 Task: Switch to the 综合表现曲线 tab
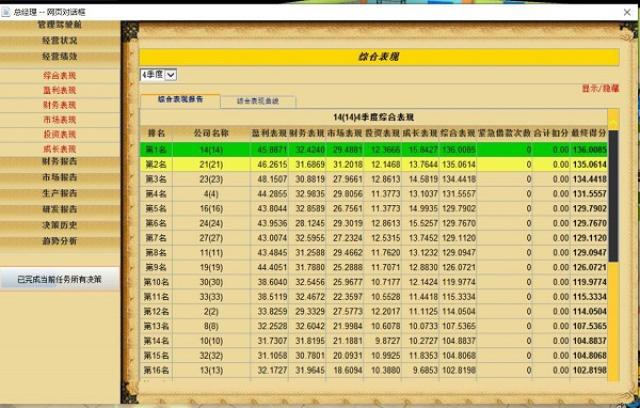coord(257,101)
